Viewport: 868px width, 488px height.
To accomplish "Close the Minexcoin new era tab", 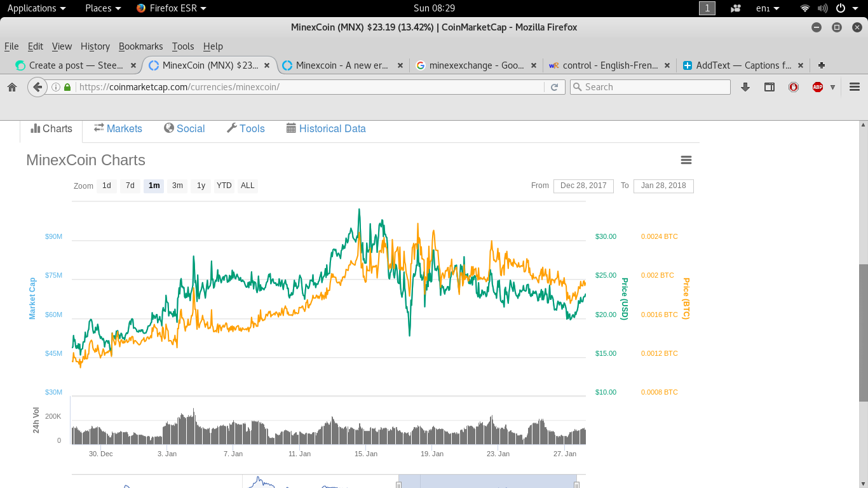I will click(x=400, y=65).
